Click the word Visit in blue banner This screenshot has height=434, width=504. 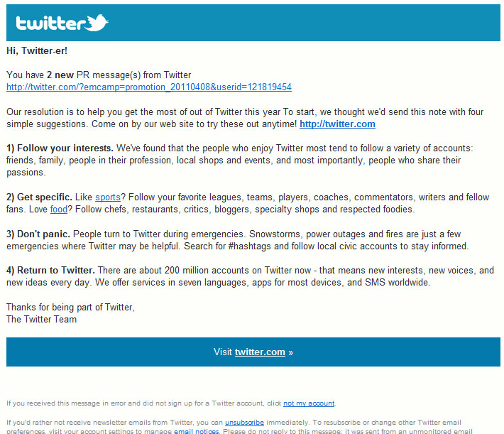coord(223,352)
